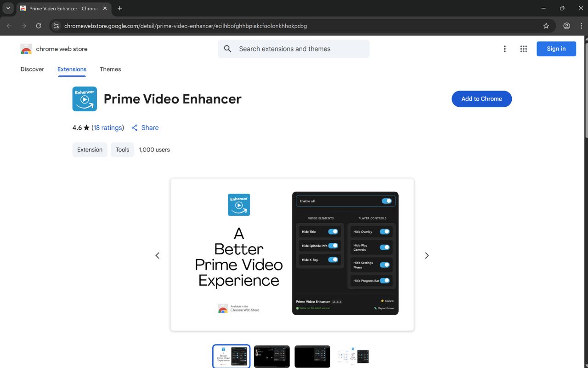Click the Hide X-Ray toggle
Viewport: 588px width, 368px height.
333,259
